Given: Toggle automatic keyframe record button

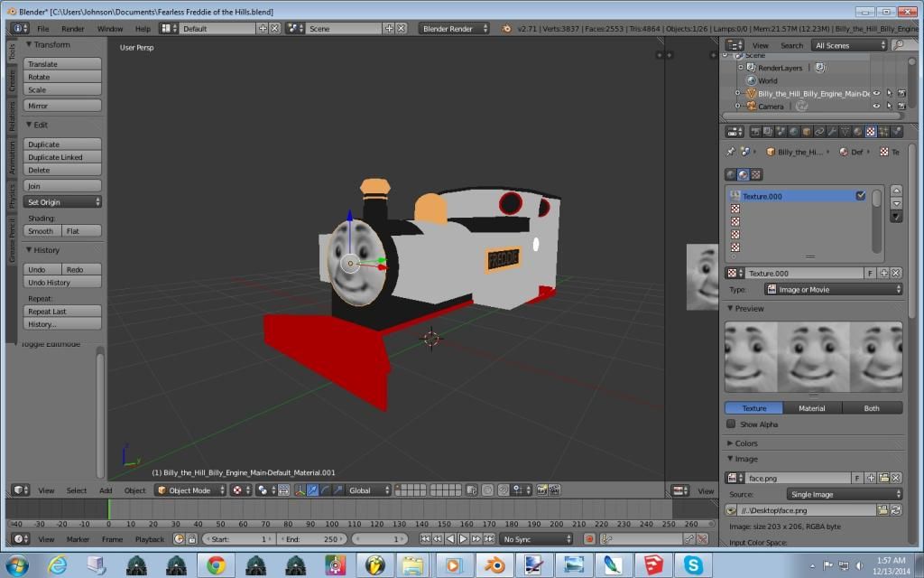Looking at the screenshot, I should (588, 538).
